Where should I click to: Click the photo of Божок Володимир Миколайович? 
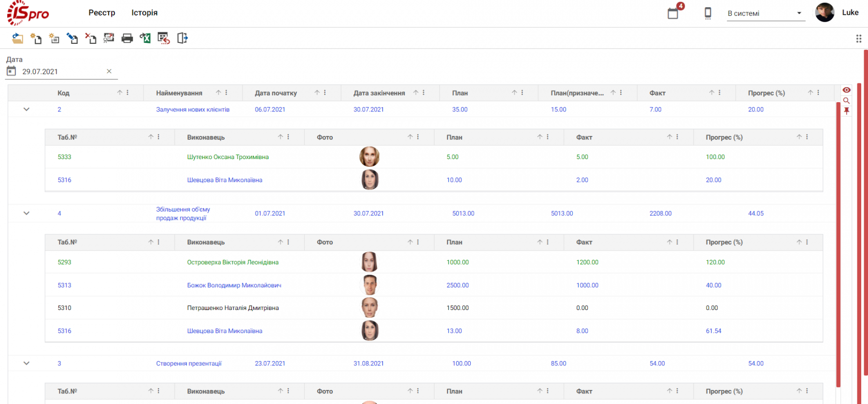point(370,285)
